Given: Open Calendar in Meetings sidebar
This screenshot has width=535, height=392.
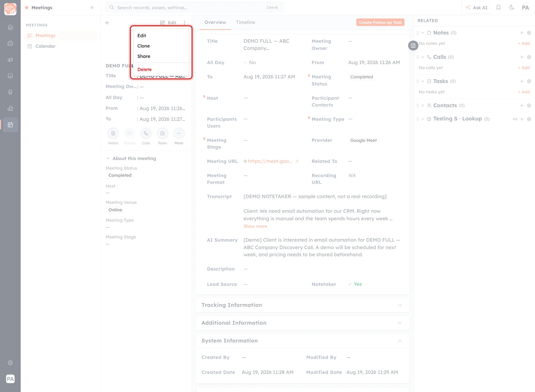Looking at the screenshot, I should pos(45,46).
